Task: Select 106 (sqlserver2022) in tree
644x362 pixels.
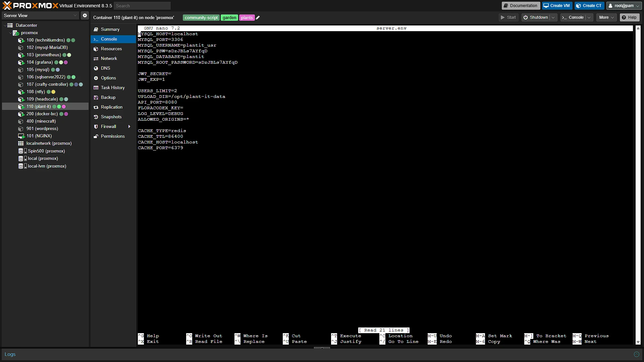Action: 45,77
